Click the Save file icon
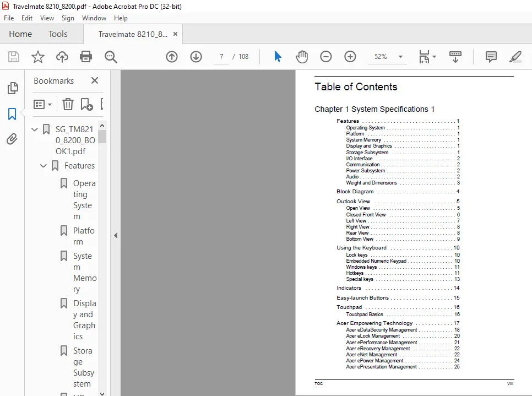The image size is (532, 396). point(14,57)
